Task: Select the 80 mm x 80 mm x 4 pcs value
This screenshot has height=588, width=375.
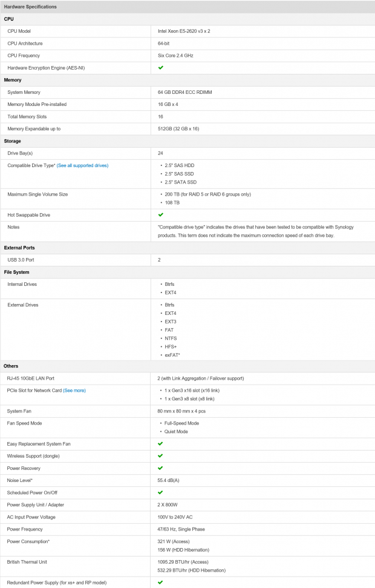Action: coord(181,411)
